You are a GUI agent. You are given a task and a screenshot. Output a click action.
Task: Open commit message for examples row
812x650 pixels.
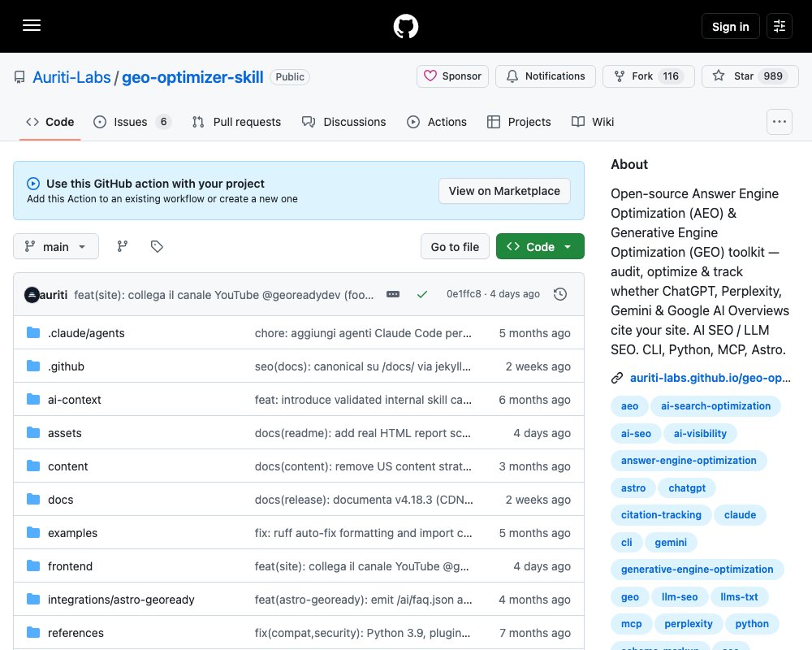click(x=363, y=533)
